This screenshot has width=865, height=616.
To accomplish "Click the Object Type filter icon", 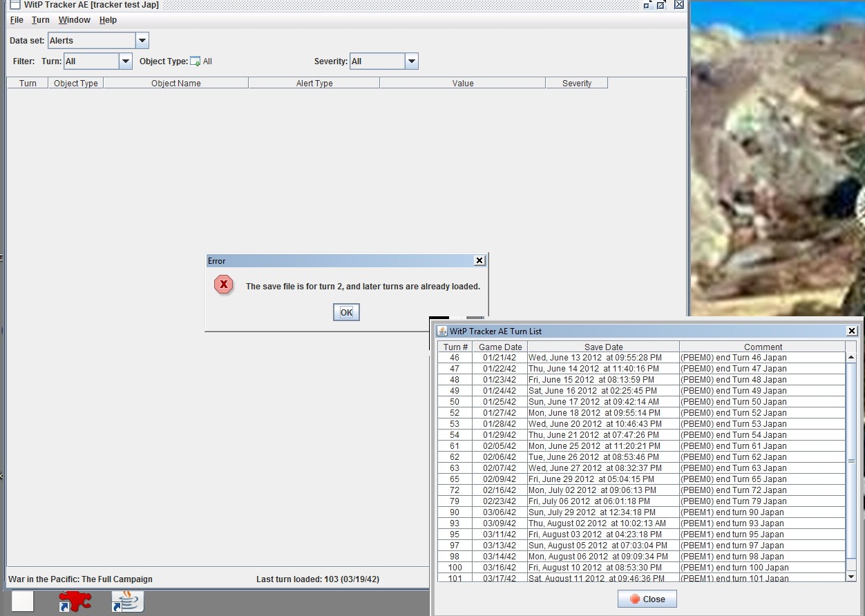I will 195,61.
